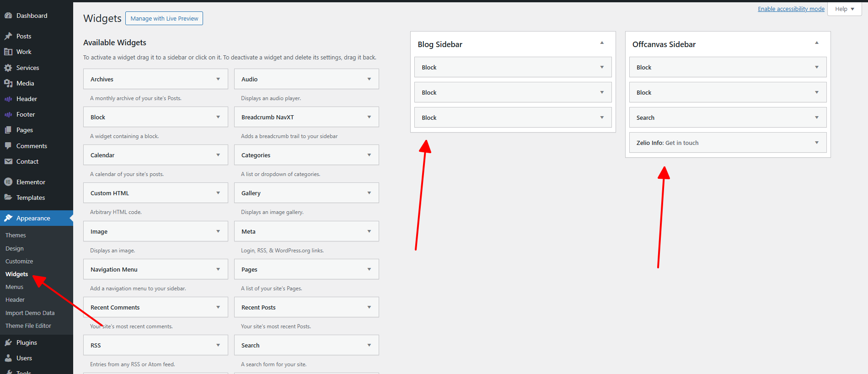Click the Footer menu icon
The width and height of the screenshot is (868, 374).
(8, 114)
